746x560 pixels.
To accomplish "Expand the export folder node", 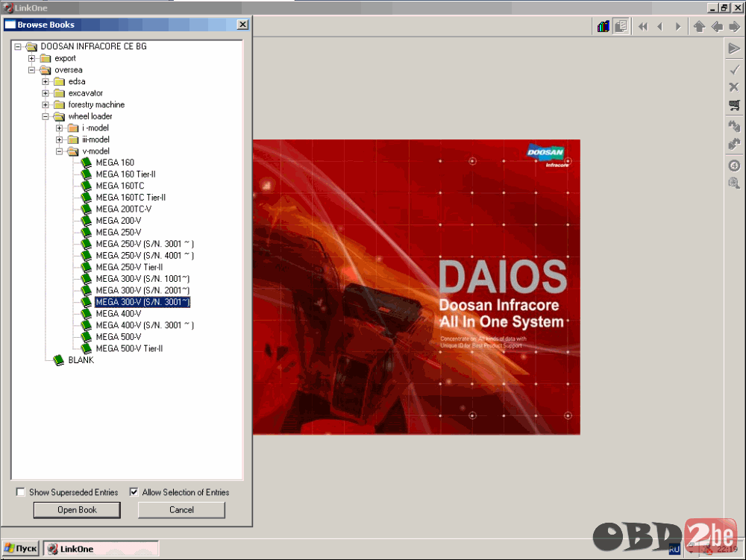I will [x=31, y=58].
